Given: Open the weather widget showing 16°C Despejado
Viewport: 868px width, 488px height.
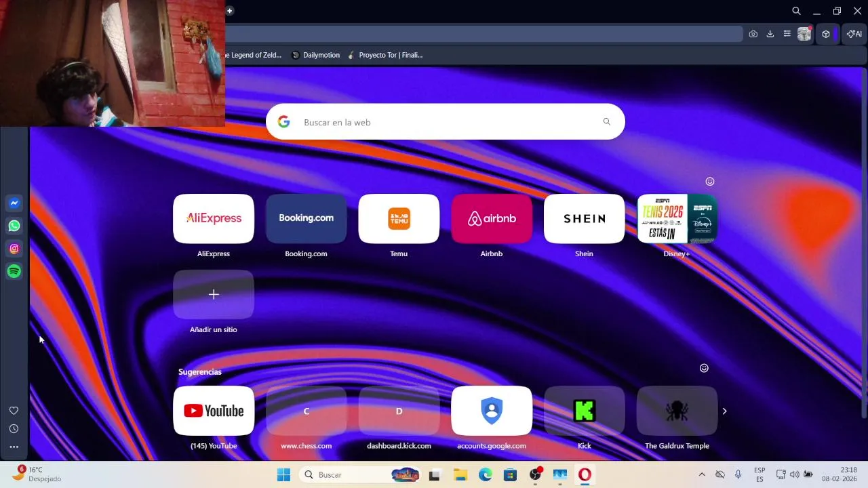Looking at the screenshot, I should point(37,474).
